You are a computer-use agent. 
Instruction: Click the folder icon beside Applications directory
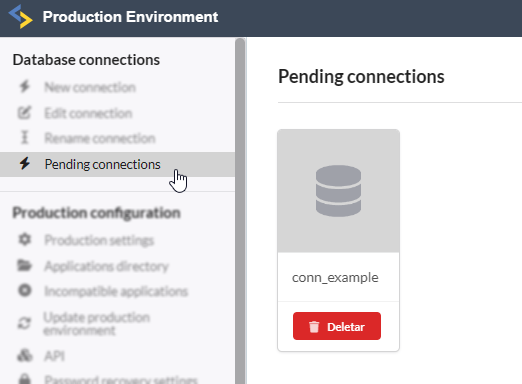coord(25,265)
